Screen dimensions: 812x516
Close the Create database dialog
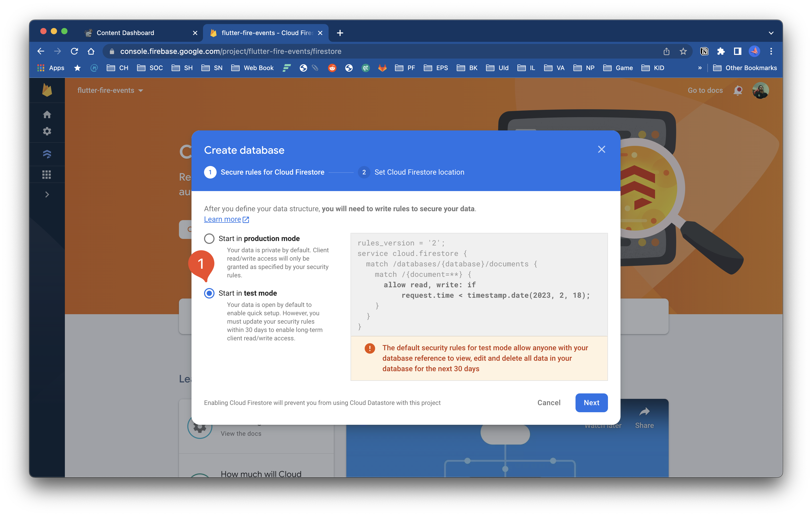point(601,149)
